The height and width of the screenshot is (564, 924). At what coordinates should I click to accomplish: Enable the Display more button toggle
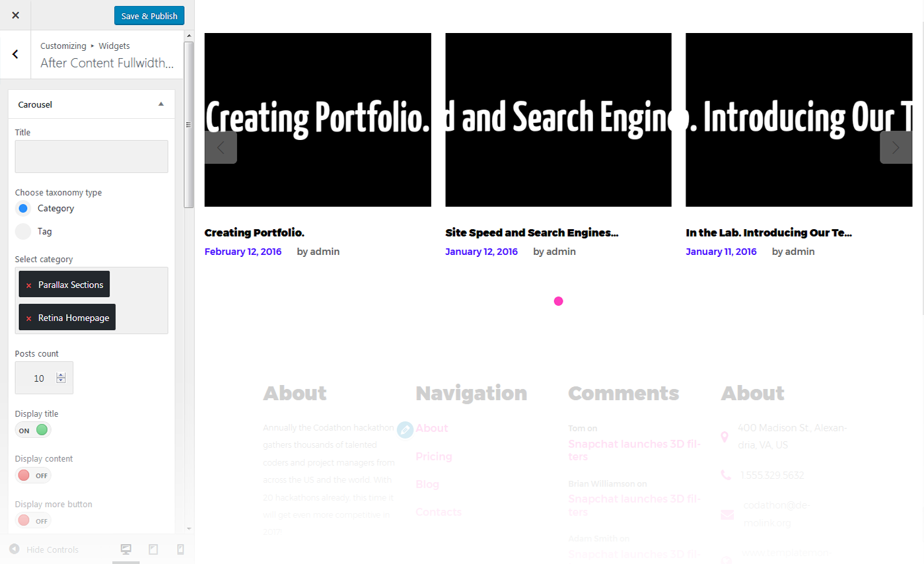(33, 521)
